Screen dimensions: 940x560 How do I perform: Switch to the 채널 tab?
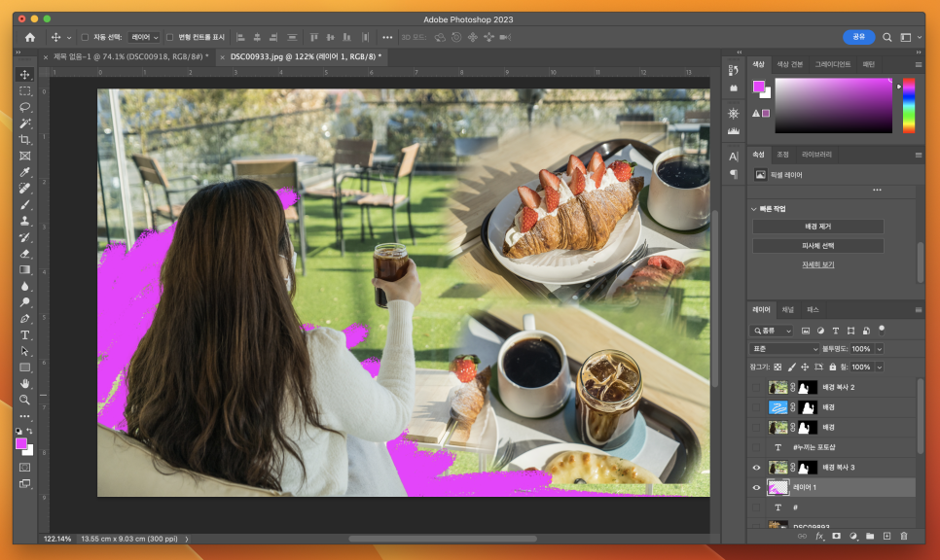(x=788, y=309)
